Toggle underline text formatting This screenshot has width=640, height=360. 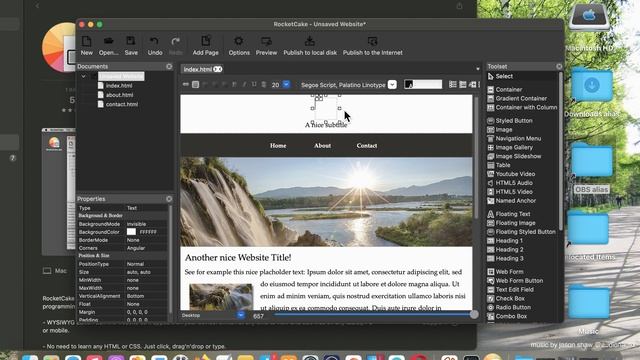pyautogui.click(x=254, y=84)
